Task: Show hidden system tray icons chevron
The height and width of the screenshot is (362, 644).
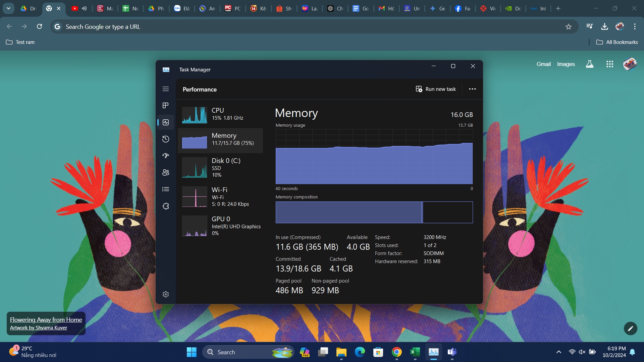Action: click(559, 352)
